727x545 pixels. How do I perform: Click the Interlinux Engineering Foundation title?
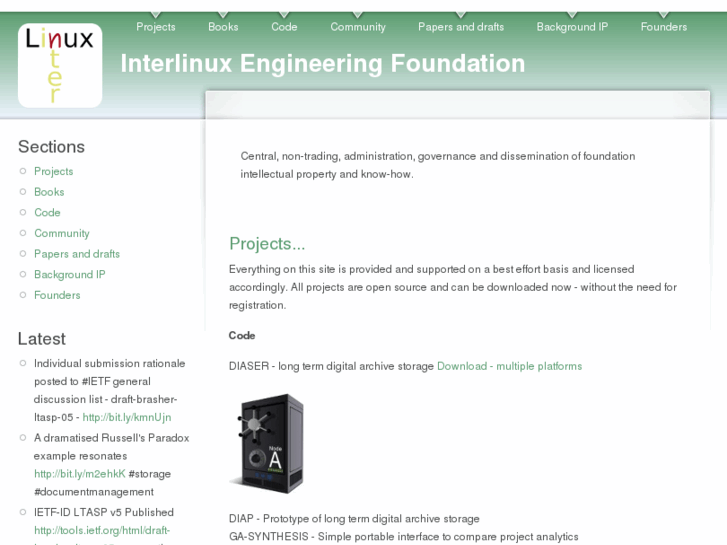pos(323,64)
